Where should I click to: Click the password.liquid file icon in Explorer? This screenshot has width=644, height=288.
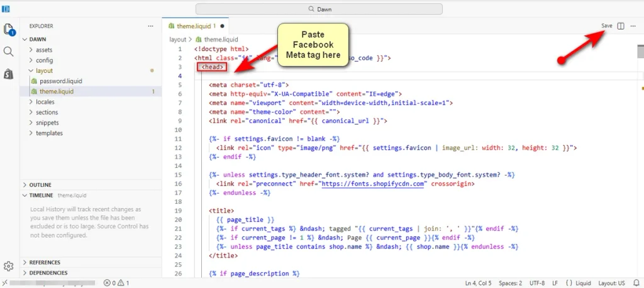pos(35,81)
